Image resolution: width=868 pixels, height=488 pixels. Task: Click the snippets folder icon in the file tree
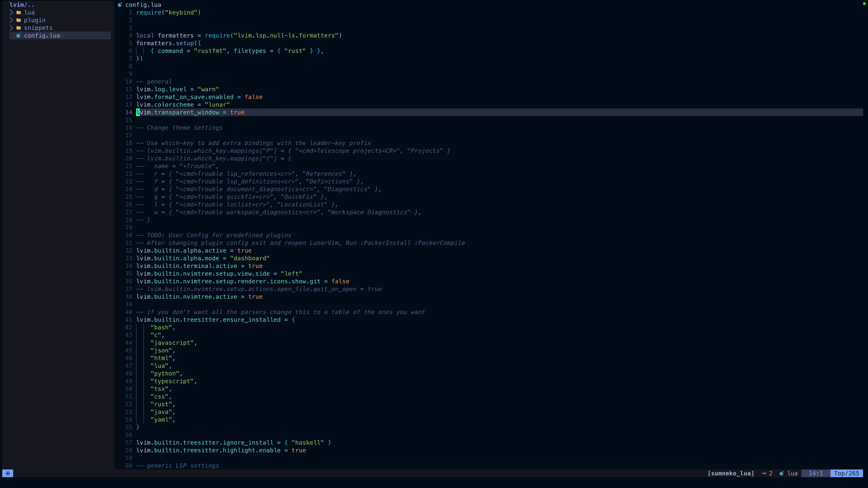19,28
